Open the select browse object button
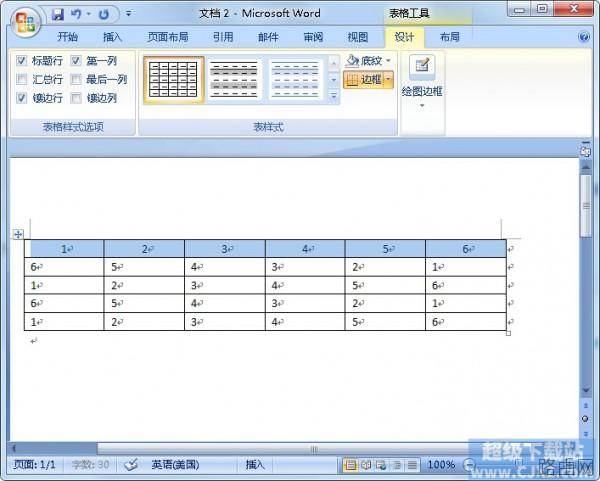This screenshot has width=600, height=481. [x=585, y=419]
